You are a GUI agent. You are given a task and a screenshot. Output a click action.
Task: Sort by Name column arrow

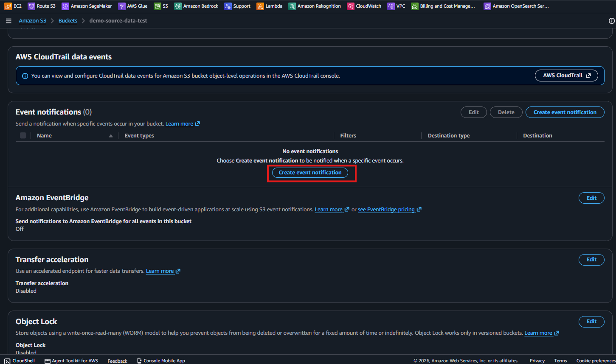tap(111, 136)
